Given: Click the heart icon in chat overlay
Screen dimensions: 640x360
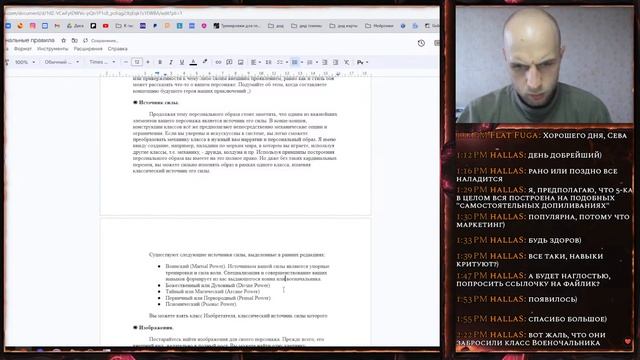Looking at the screenshot, I should [628, 341].
